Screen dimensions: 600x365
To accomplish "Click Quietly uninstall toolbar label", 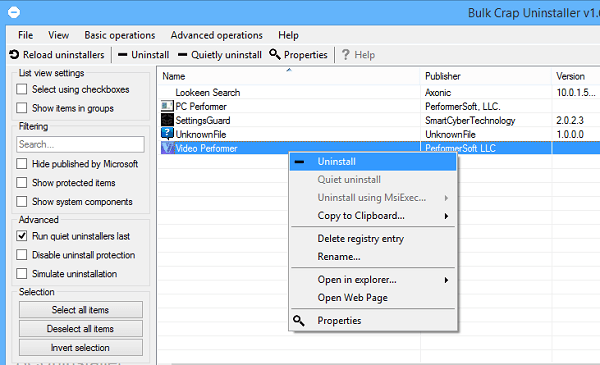I will 226,55.
